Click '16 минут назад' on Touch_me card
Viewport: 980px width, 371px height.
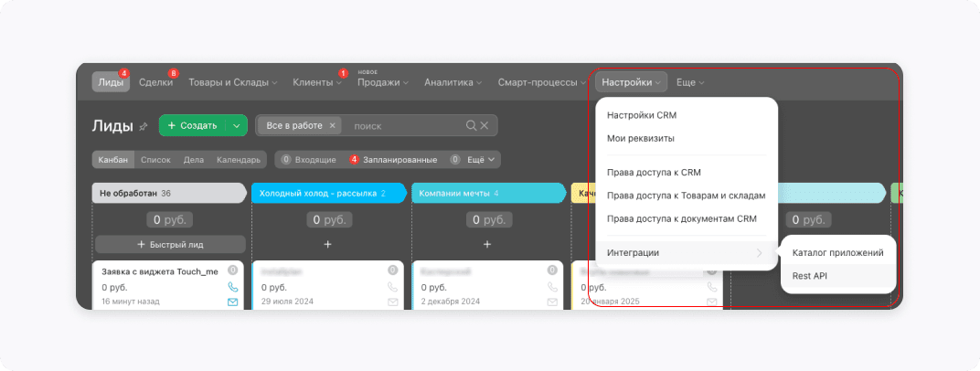point(131,302)
